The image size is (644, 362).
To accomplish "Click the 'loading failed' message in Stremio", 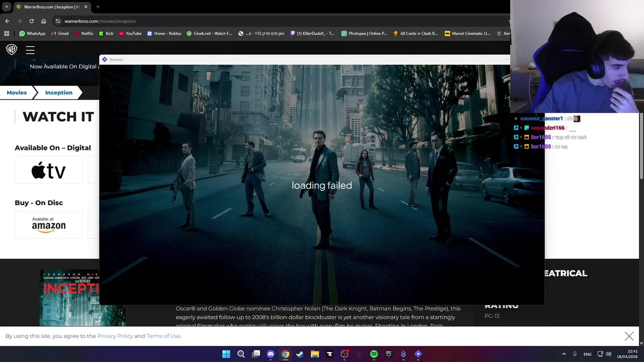I will coord(321,186).
